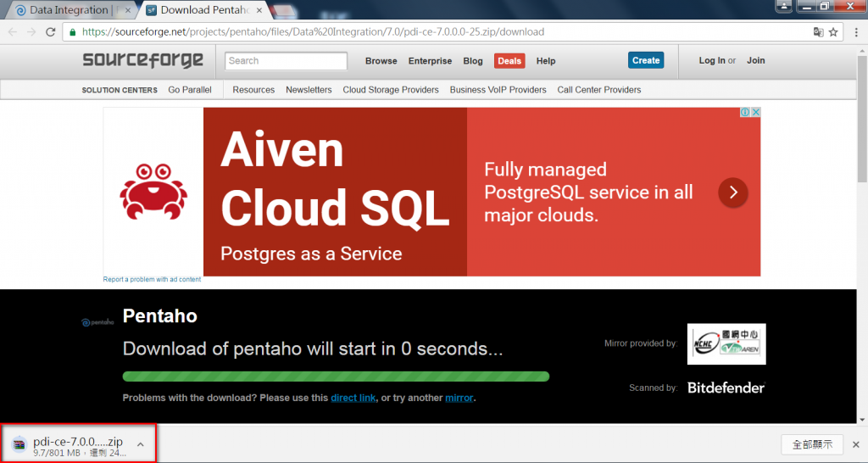Click the SOLUTION CENTERS label

120,90
